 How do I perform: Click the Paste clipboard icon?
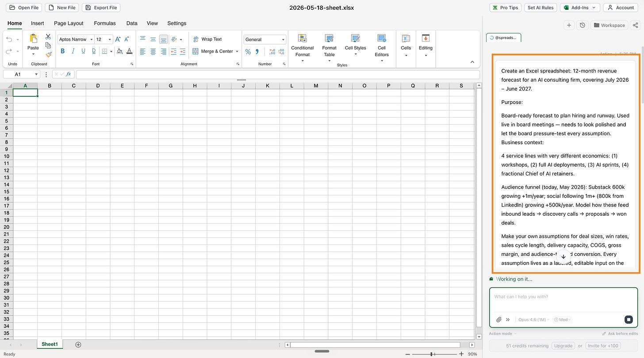click(x=33, y=38)
